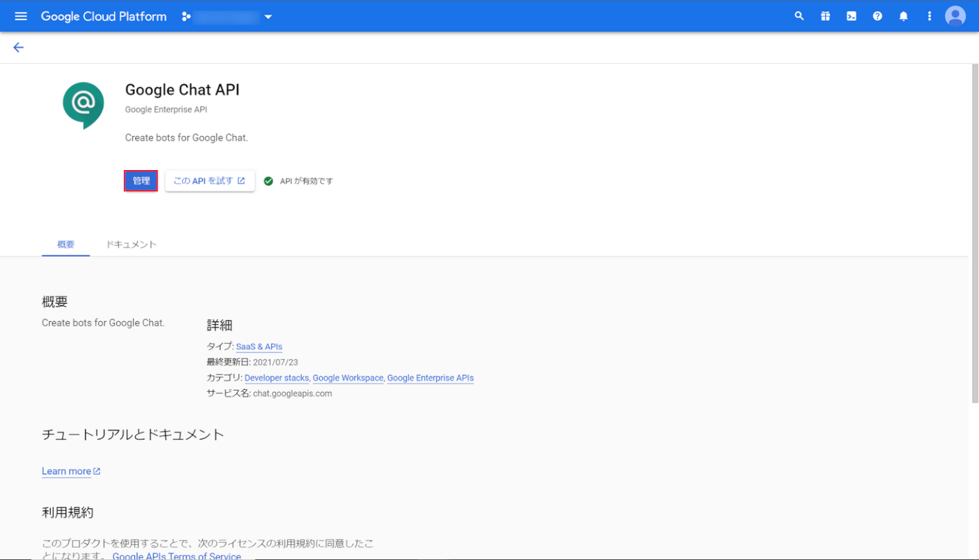Open the search icon in header
This screenshot has width=979, height=560.
pyautogui.click(x=799, y=16)
